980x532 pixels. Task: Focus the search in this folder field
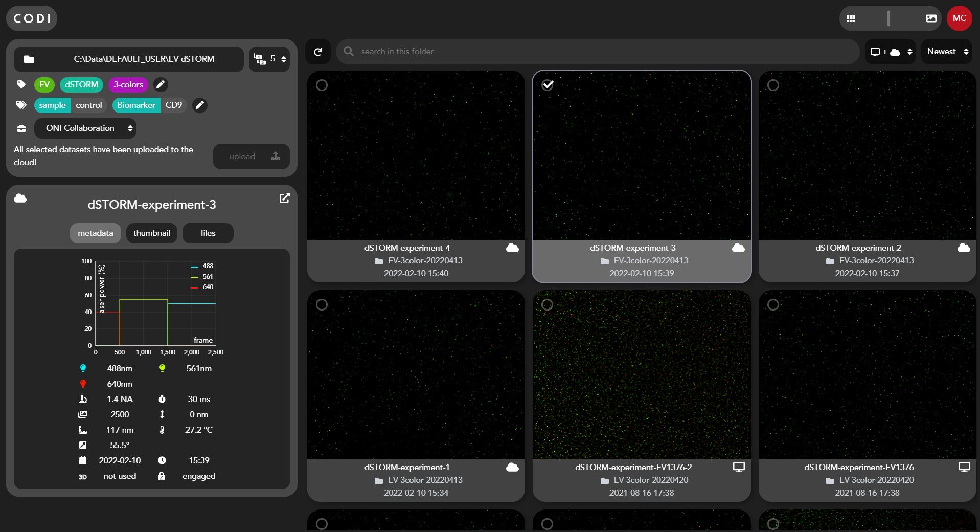coord(597,52)
